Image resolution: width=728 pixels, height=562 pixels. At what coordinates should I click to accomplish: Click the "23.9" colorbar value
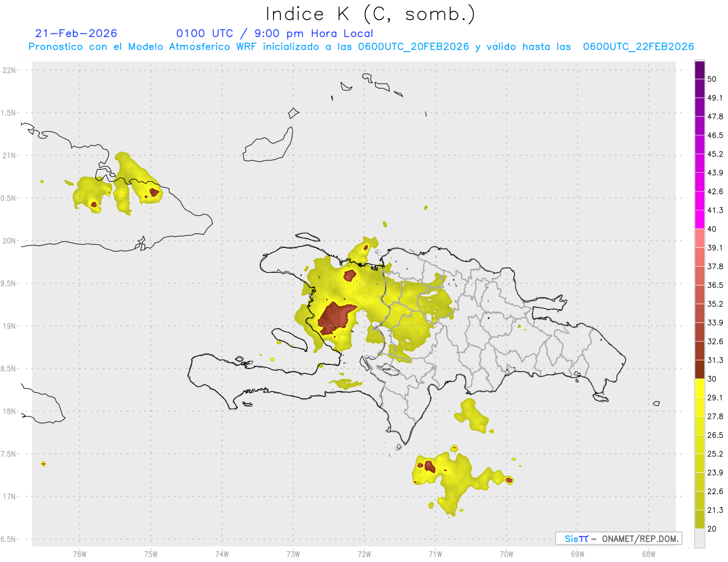(715, 473)
